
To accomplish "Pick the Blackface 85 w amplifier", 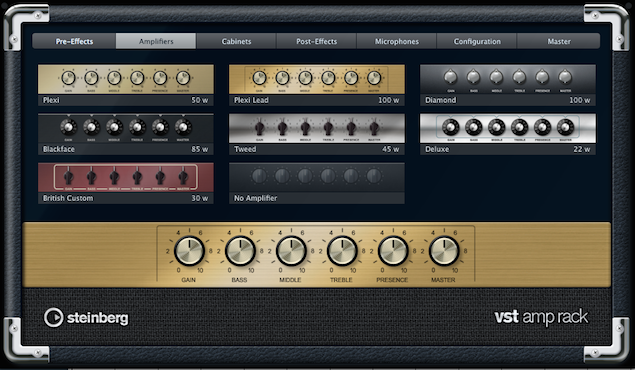I will (126, 134).
